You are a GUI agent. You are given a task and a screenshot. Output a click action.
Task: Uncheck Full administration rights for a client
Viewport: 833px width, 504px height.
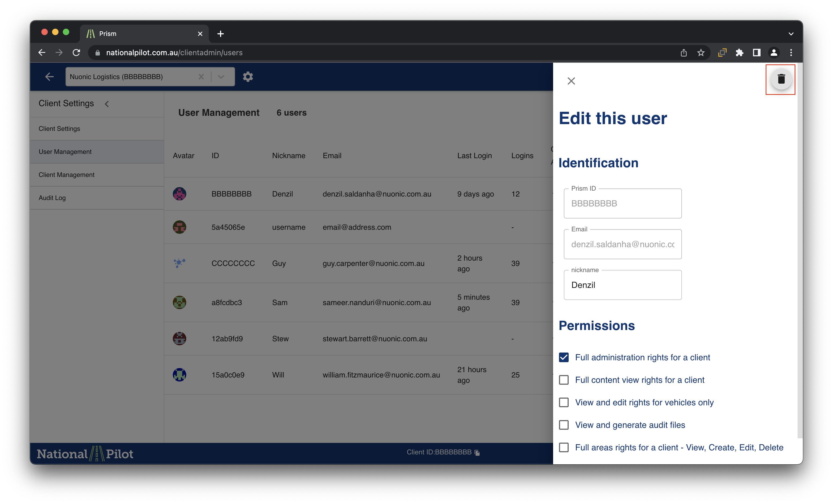(x=564, y=357)
